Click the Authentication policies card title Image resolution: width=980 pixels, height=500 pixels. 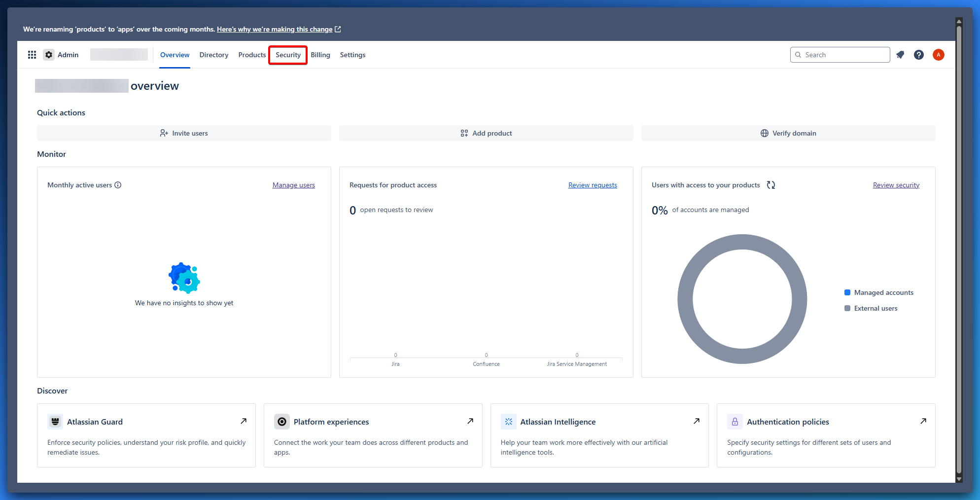point(788,422)
